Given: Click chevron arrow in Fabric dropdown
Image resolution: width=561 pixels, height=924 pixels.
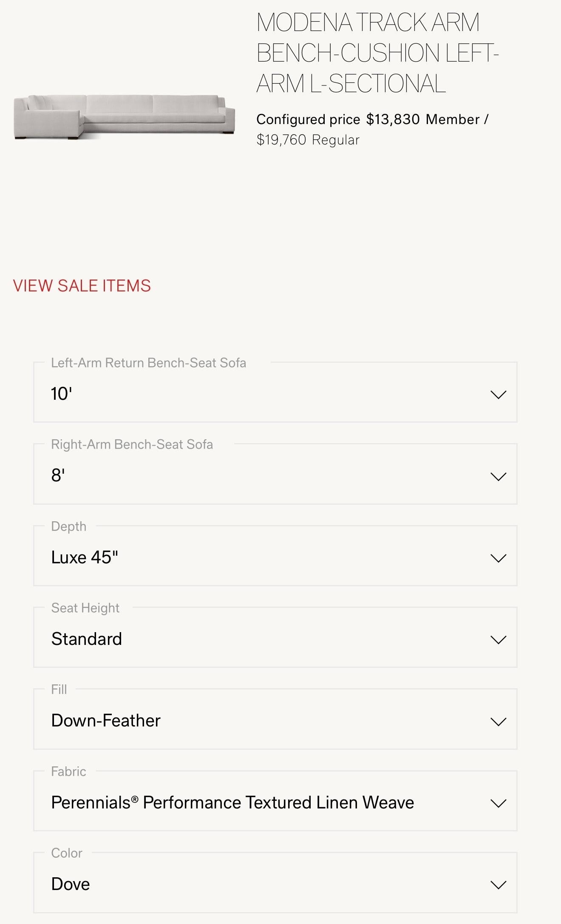Looking at the screenshot, I should (498, 803).
